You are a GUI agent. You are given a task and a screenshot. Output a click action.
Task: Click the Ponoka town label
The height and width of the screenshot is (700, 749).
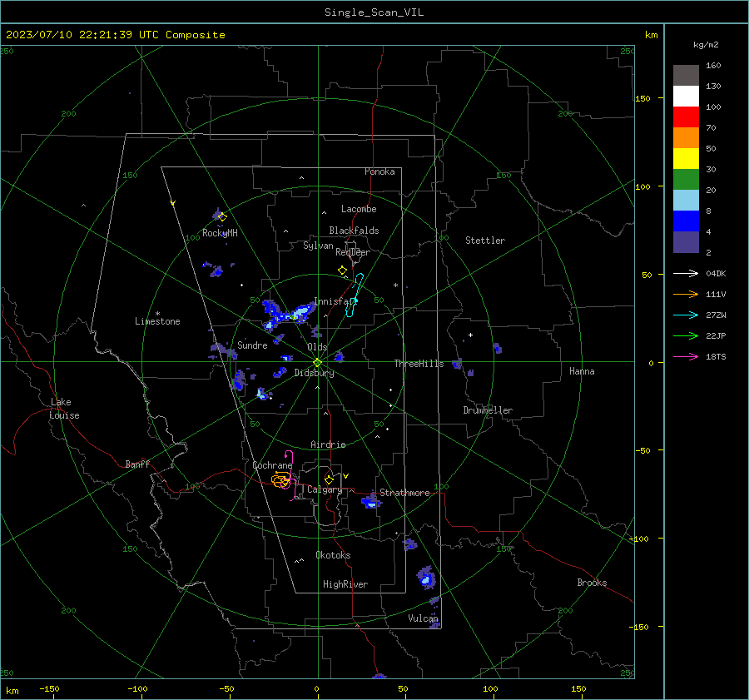379,172
